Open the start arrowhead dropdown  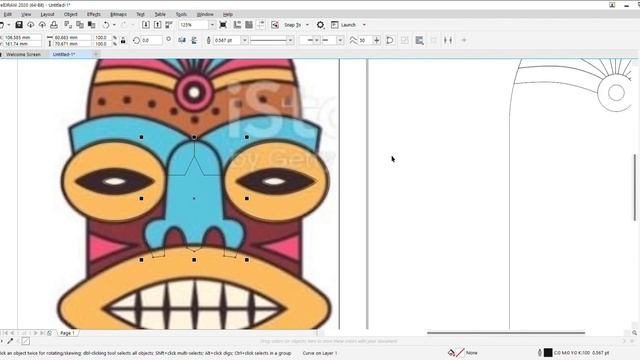[316, 40]
